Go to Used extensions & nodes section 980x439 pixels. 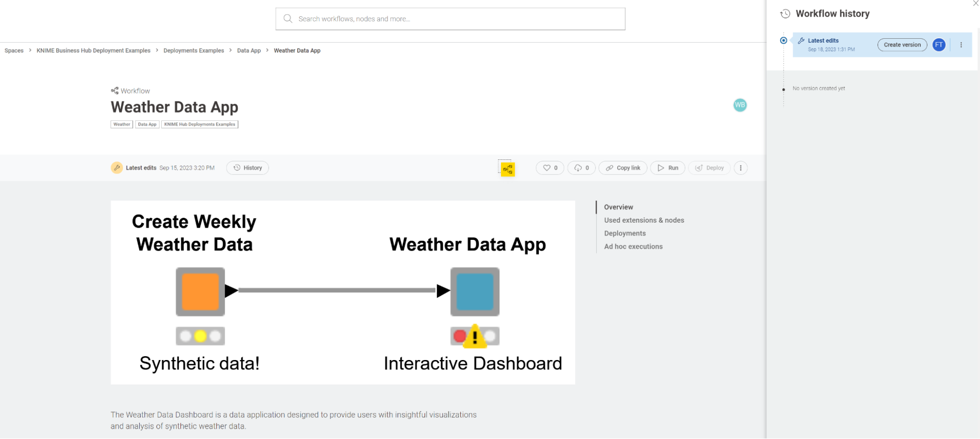point(644,220)
